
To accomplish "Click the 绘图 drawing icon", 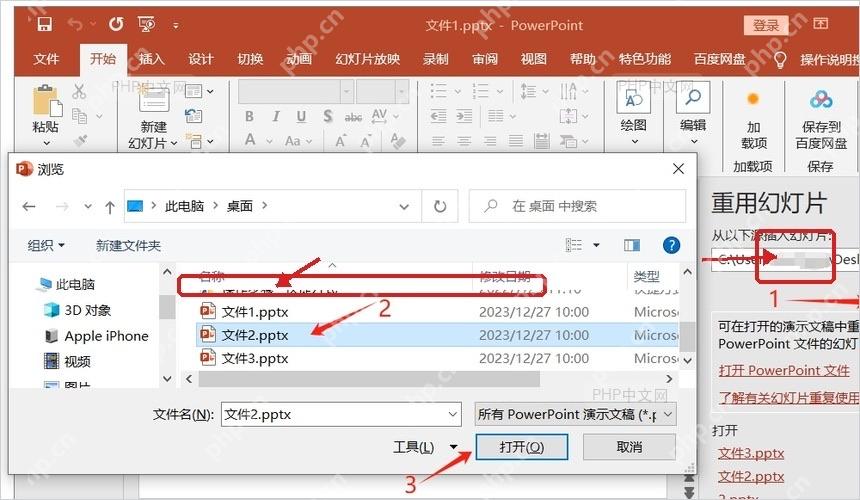I will coord(633,99).
